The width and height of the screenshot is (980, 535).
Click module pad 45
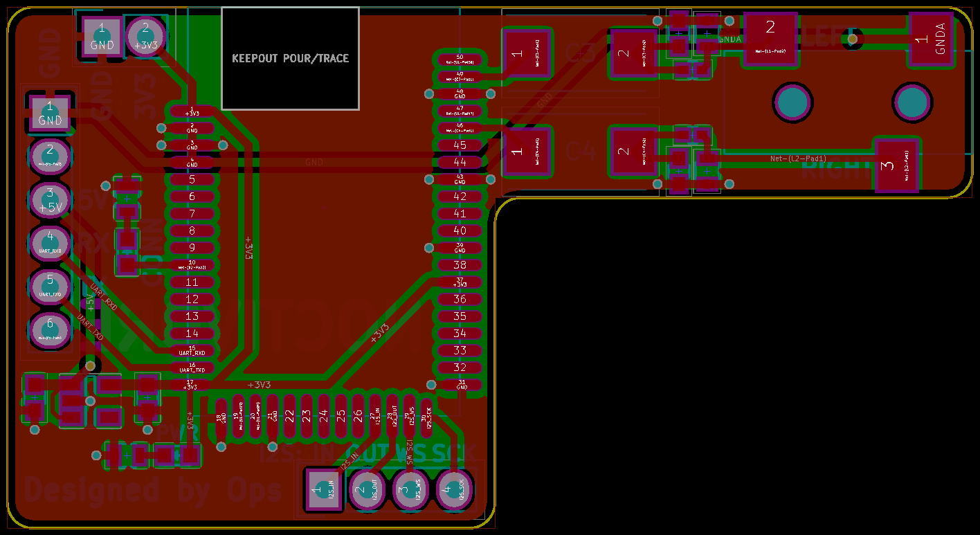tap(460, 145)
